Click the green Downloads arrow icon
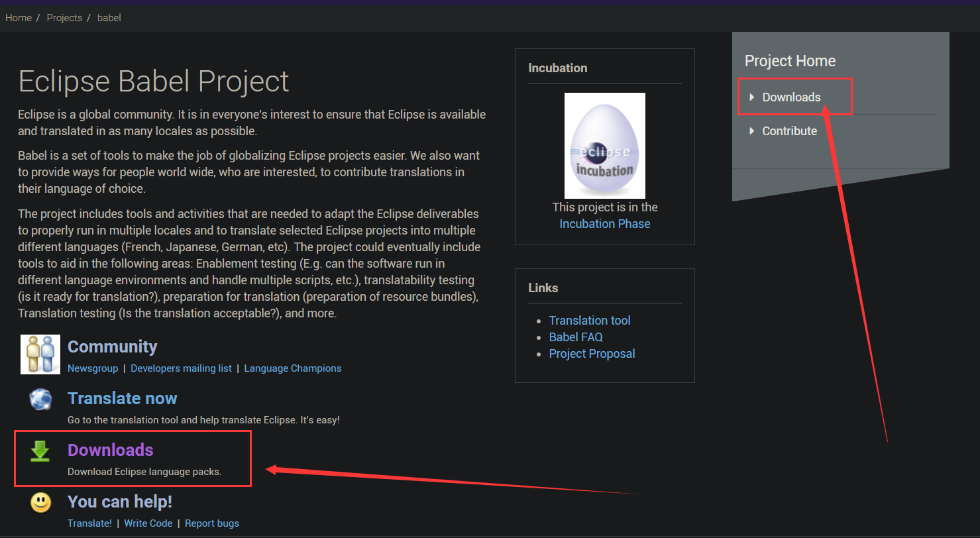Viewport: 980px width, 538px height. [x=40, y=451]
